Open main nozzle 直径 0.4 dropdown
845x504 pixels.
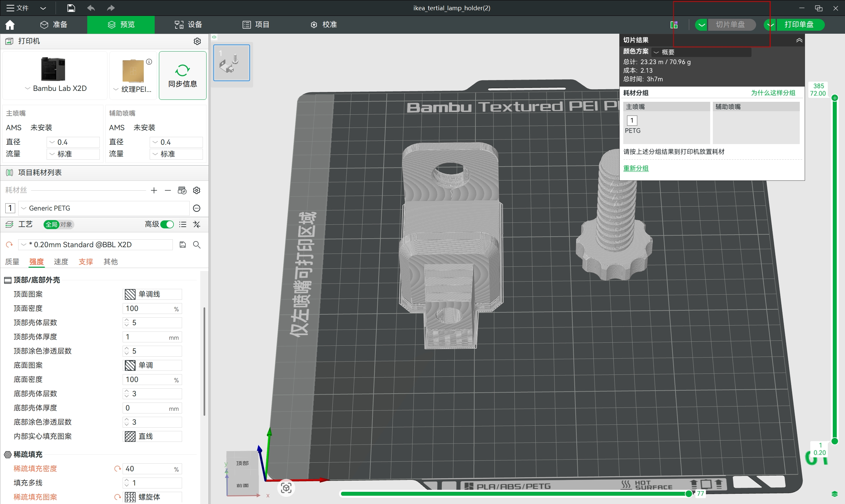(73, 142)
